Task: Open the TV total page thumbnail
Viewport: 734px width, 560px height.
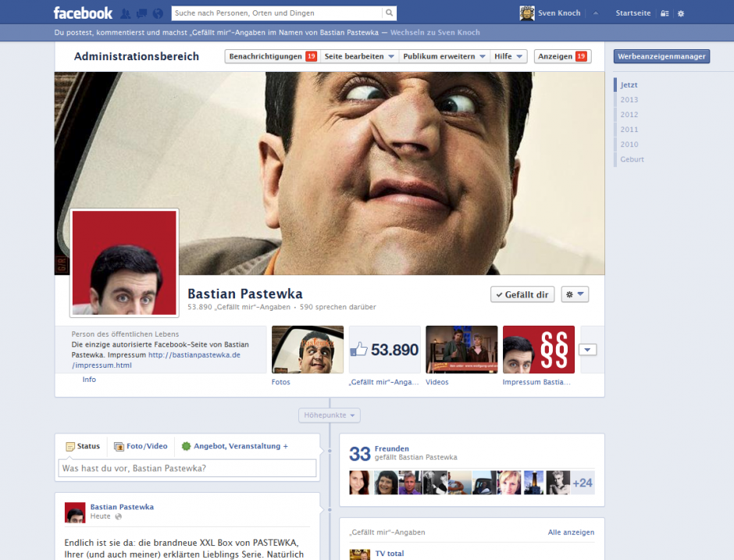Action: pos(360,555)
